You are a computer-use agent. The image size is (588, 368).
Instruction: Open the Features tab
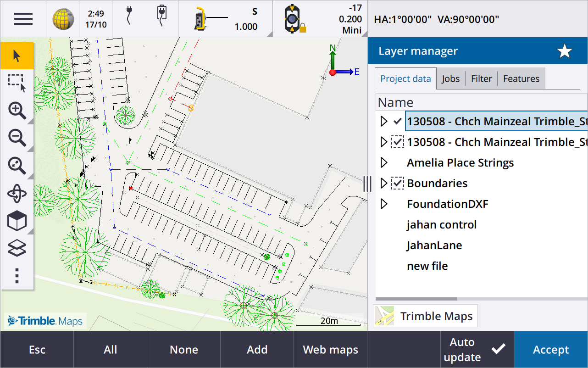pyautogui.click(x=521, y=79)
